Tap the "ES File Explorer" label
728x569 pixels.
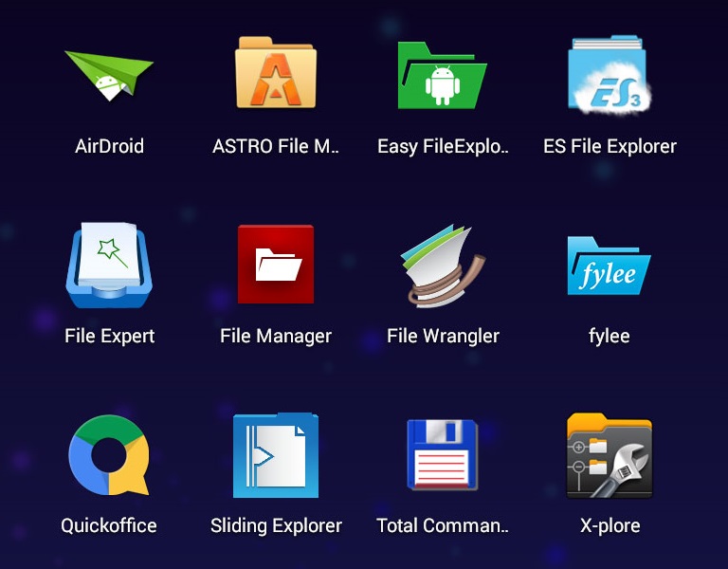610,147
